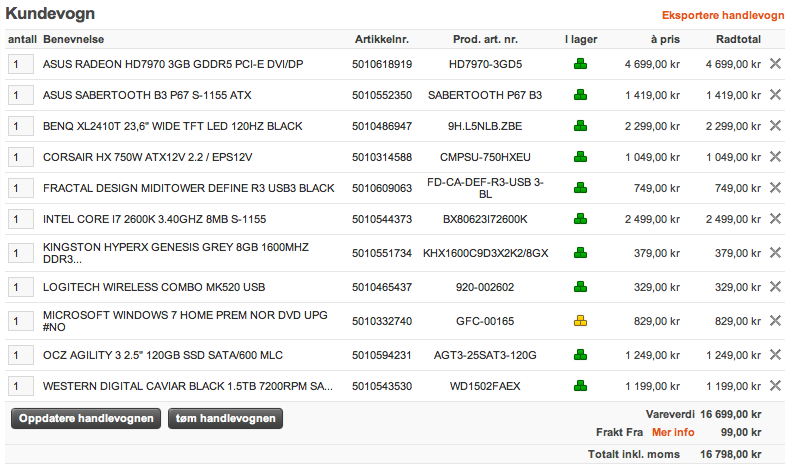Click product name BENQ XL2410T 23,6"

coord(172,126)
